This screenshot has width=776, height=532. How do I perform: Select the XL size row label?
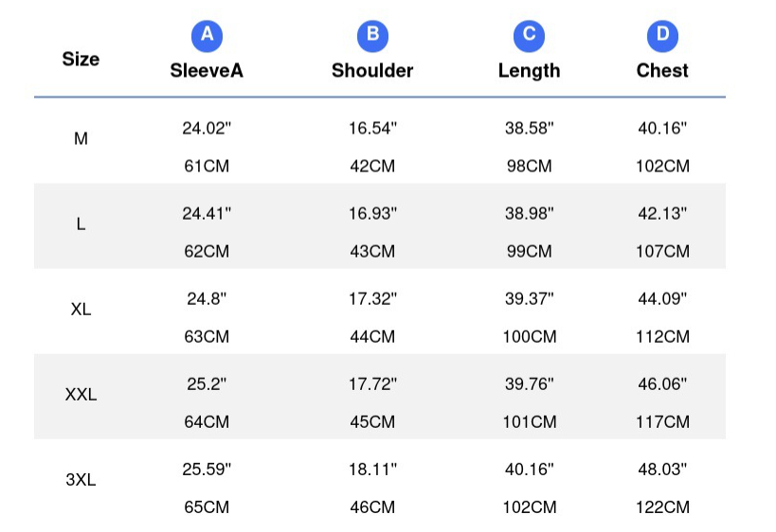click(81, 310)
